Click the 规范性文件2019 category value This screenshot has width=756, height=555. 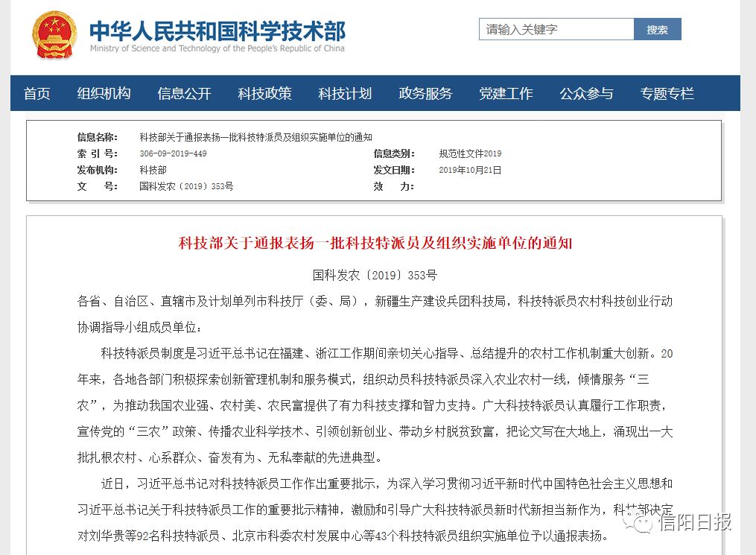[x=470, y=153]
